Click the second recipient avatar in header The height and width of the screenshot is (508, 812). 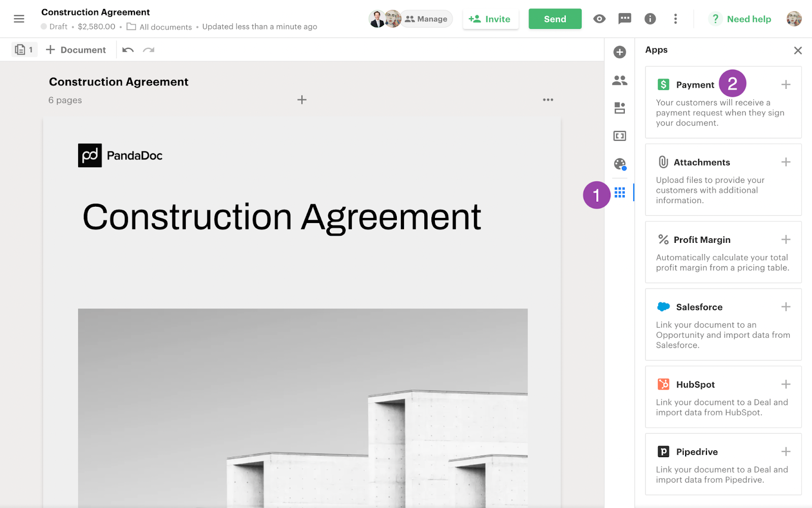393,19
